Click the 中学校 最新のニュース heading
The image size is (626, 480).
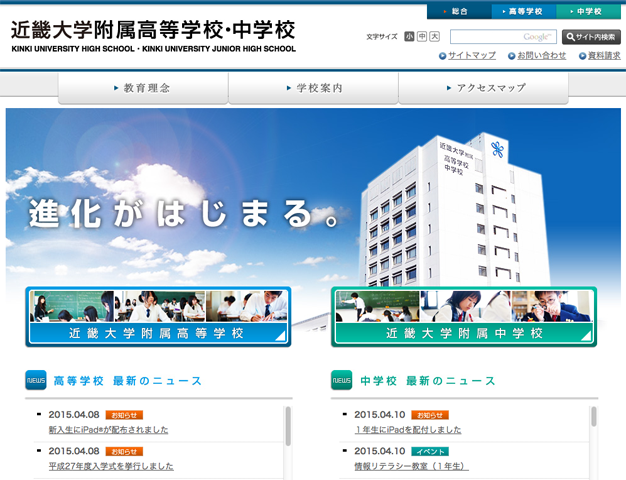[x=428, y=381]
